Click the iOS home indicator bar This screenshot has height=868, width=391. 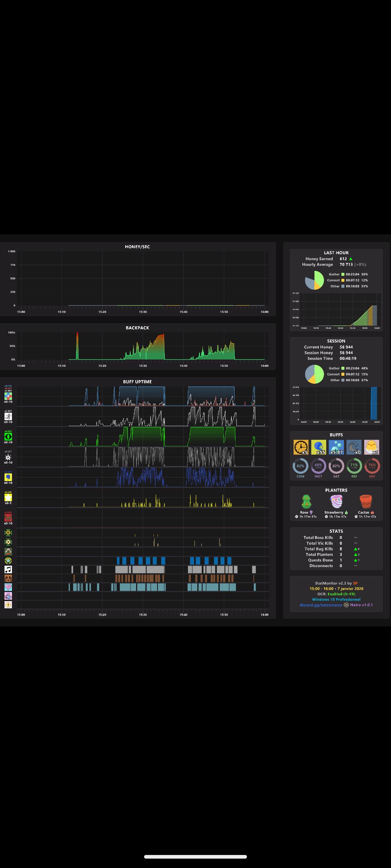[x=195, y=856]
